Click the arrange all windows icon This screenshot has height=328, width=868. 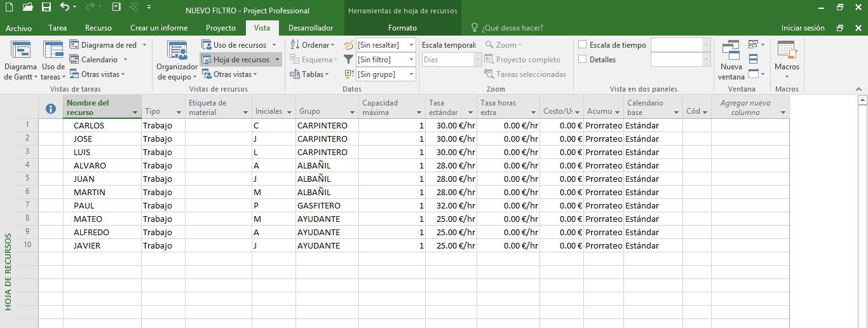coord(754,60)
